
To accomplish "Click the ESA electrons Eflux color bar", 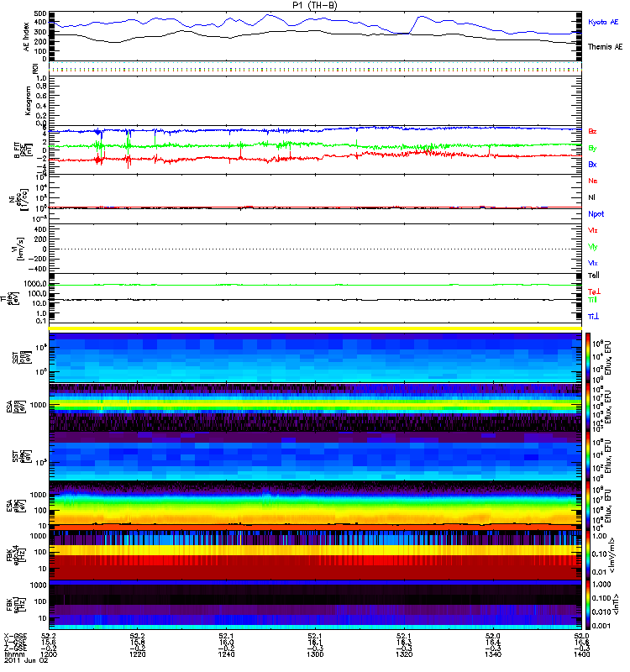I will click(588, 507).
